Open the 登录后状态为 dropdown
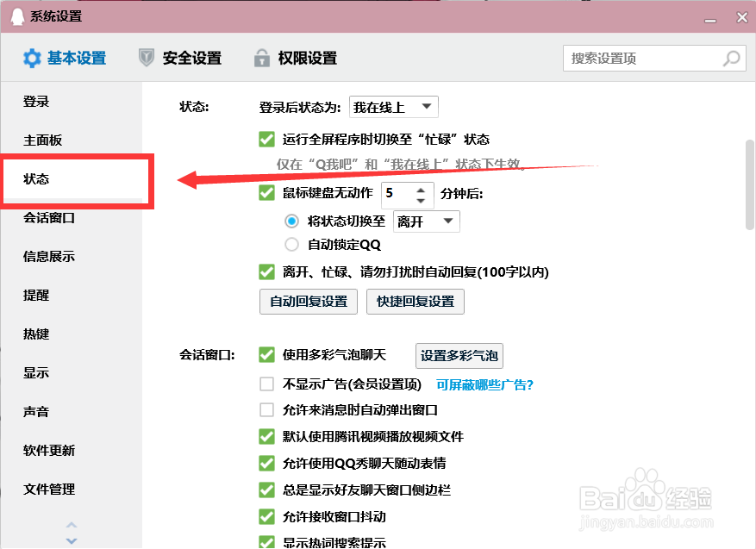 [x=393, y=106]
